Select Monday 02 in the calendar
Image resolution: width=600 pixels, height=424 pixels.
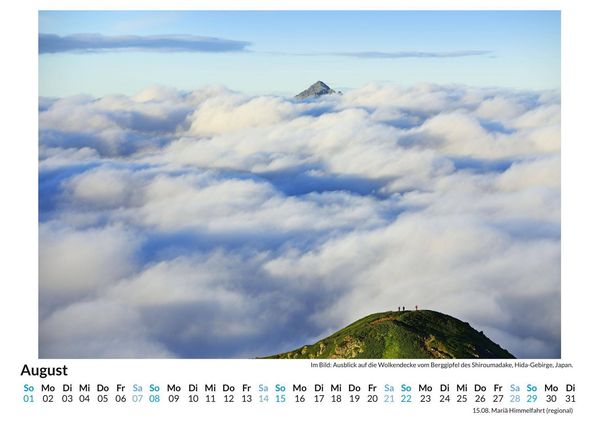click(48, 393)
